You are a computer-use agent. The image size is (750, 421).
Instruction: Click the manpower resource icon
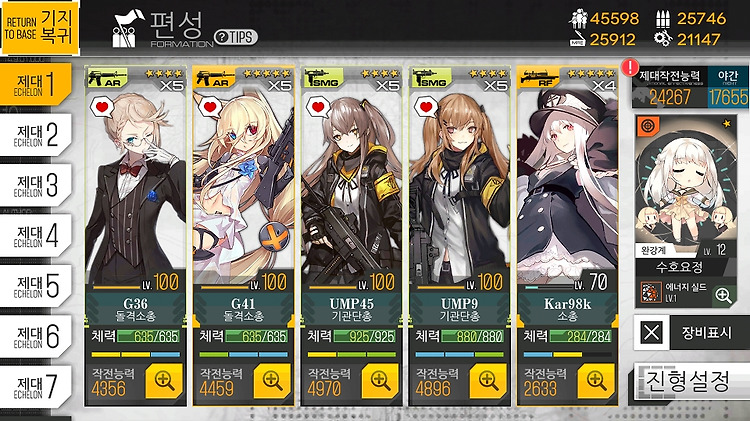[578, 19]
